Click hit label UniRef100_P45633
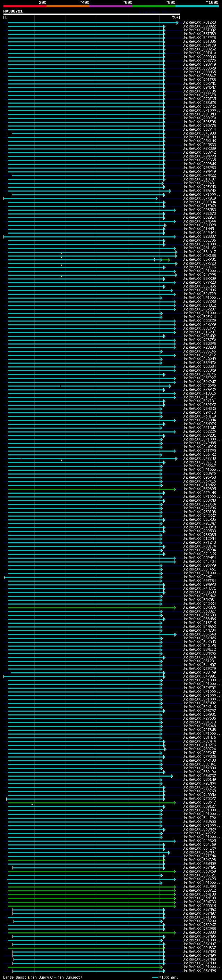222x980 pixels. coord(199,145)
